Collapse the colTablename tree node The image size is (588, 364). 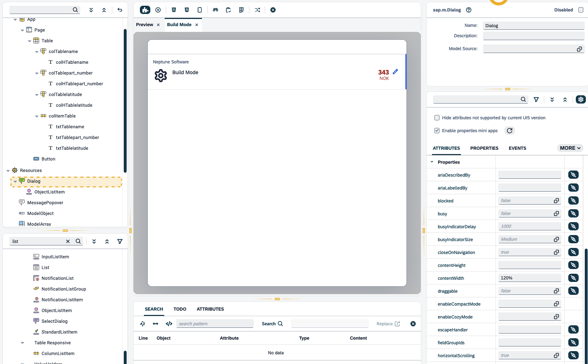[x=37, y=52]
